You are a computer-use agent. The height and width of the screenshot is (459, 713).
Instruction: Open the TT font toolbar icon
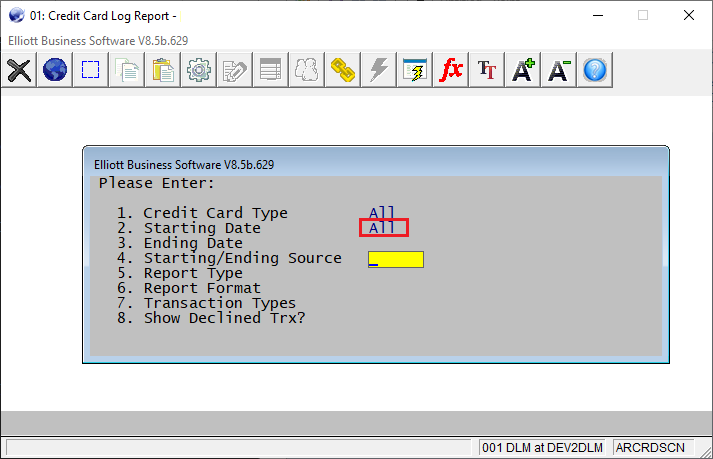click(x=487, y=70)
